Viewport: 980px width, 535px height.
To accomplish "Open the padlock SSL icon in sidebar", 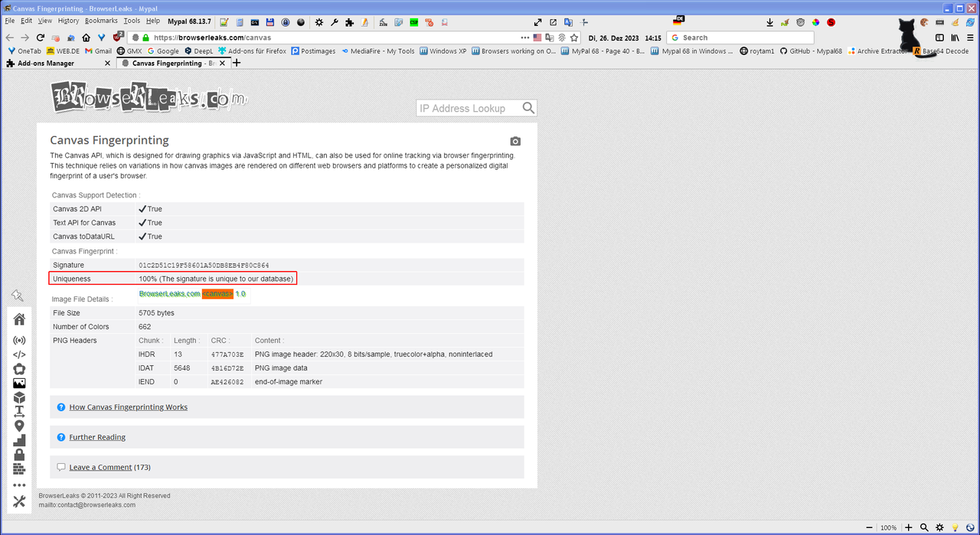I will point(19,455).
